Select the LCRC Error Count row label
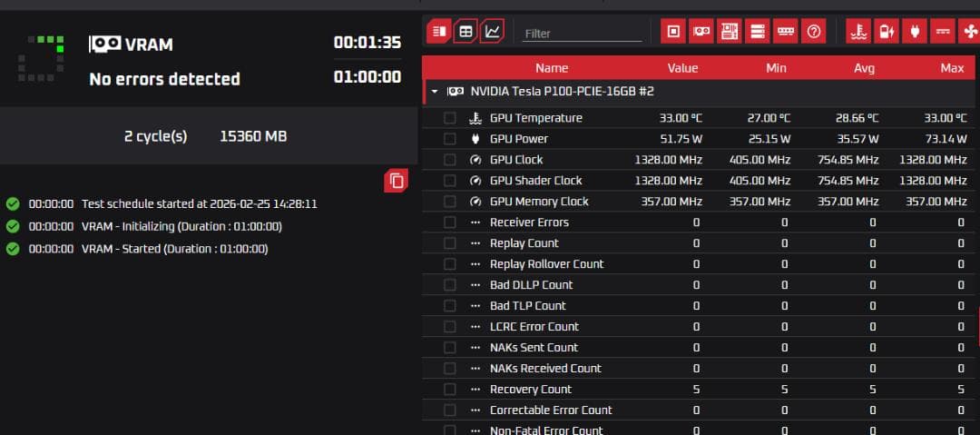This screenshot has height=435, width=980. coord(534,327)
